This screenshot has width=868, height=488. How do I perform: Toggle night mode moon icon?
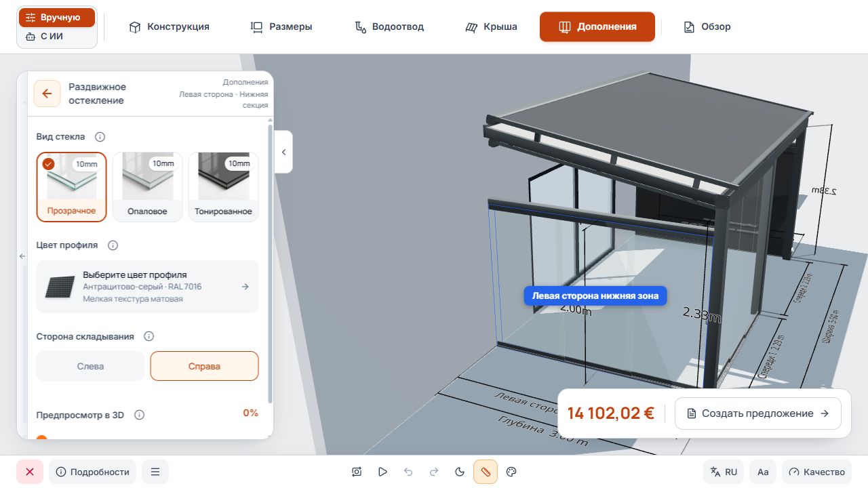pyautogui.click(x=460, y=472)
